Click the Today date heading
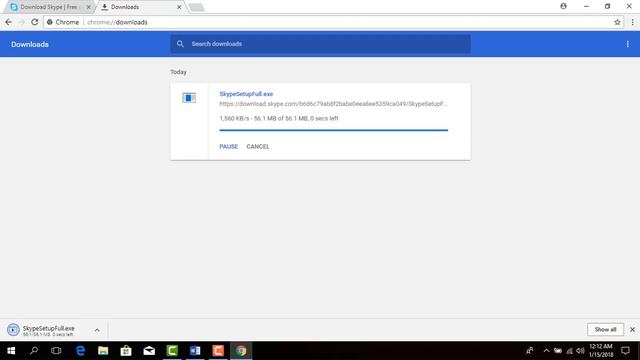 (178, 72)
